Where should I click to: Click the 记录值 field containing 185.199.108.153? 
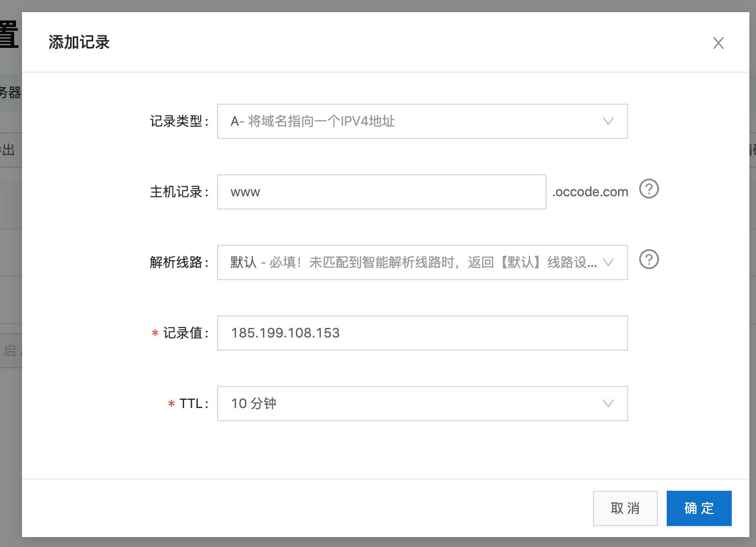423,333
